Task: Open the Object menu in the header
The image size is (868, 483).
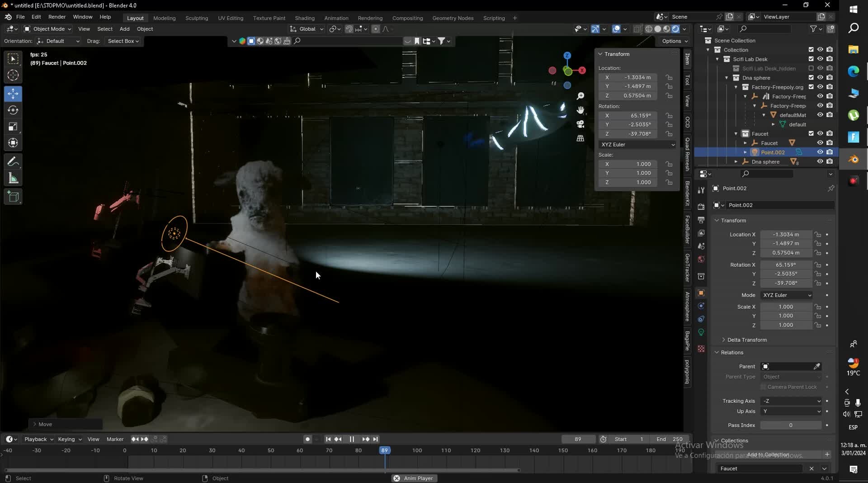Action: [x=145, y=29]
